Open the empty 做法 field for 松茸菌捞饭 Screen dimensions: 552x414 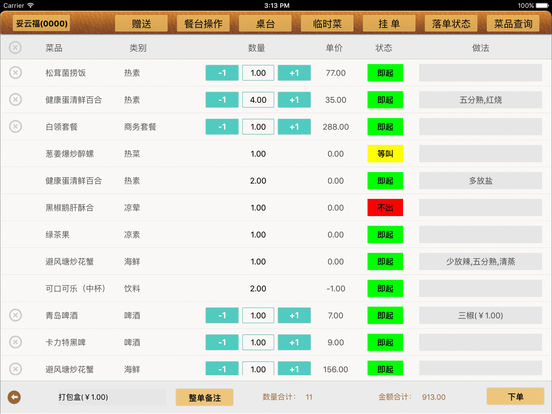481,73
